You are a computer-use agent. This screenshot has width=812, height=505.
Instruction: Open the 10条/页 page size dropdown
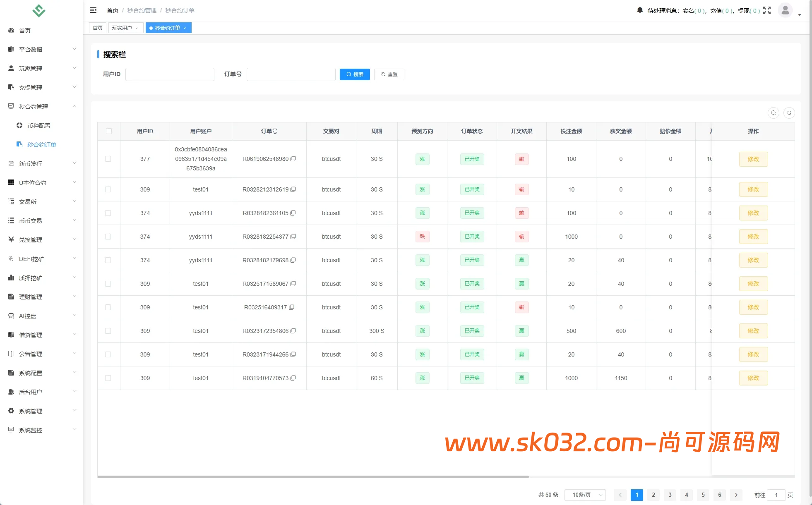(585, 495)
